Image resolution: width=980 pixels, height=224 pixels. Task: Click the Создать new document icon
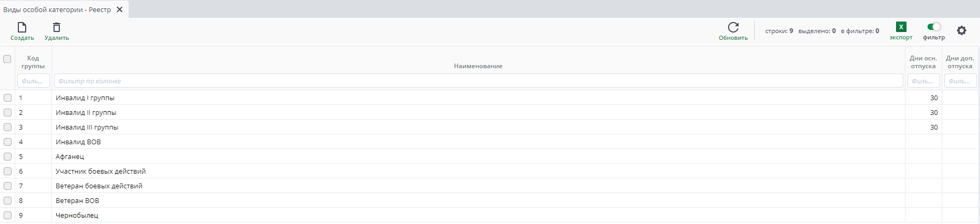click(22, 27)
